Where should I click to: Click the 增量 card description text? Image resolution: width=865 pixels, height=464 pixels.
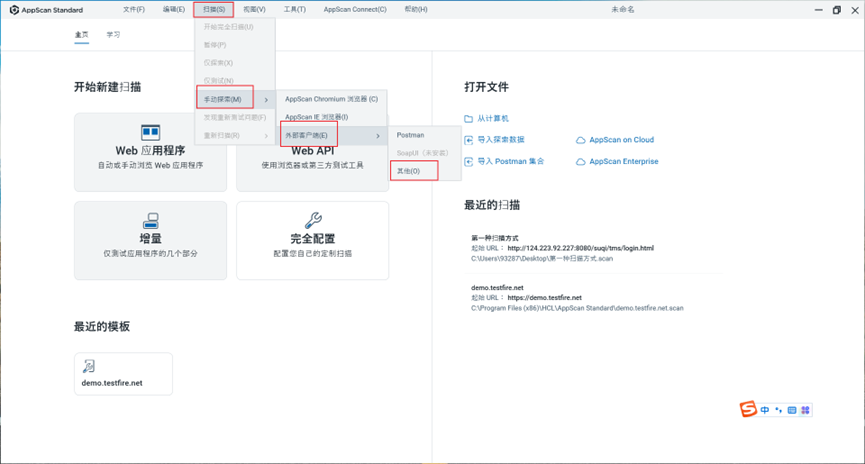pyautogui.click(x=151, y=254)
